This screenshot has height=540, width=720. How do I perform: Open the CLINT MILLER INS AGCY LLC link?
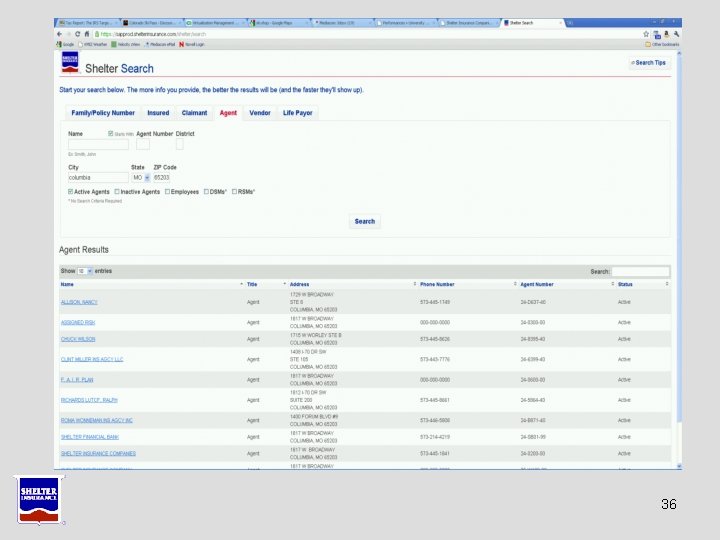(x=92, y=359)
